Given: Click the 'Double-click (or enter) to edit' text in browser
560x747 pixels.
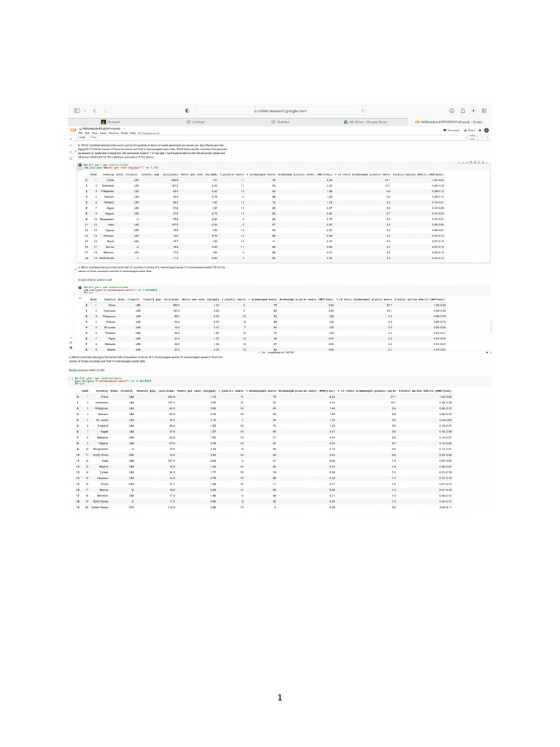Looking at the screenshot, I should (96, 279).
